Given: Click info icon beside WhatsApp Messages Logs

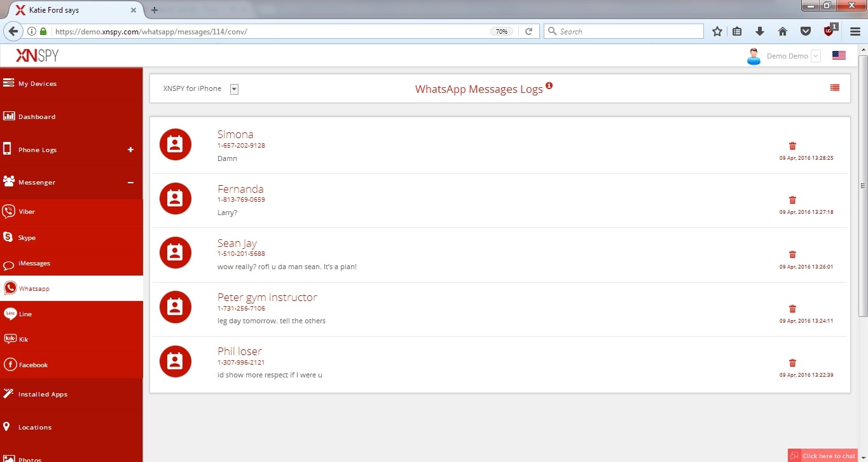Looking at the screenshot, I should point(549,85).
